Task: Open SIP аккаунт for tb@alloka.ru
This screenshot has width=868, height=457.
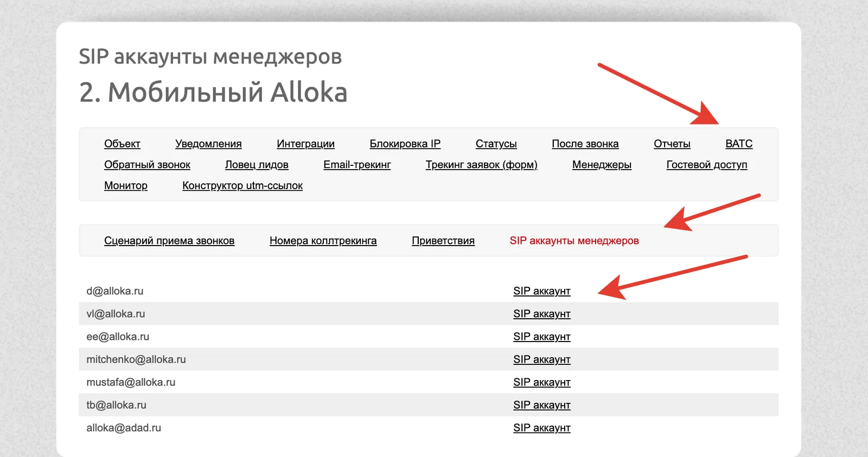Action: 542,405
